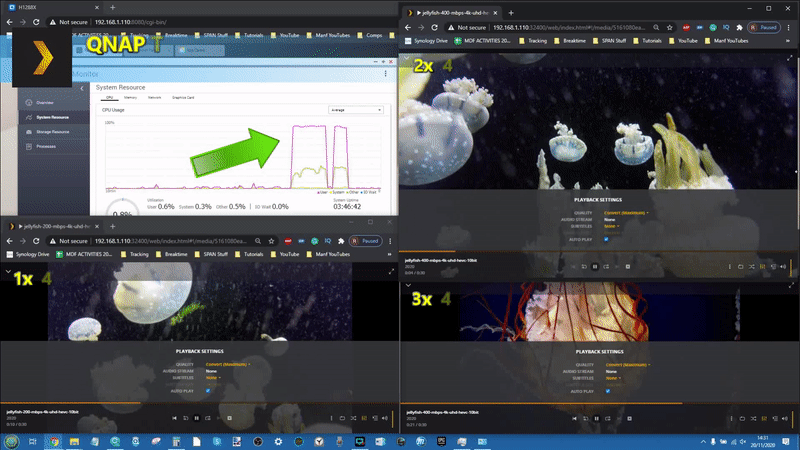
Task: Open Processes in QNAP monitor sidebar
Action: pyautogui.click(x=54, y=146)
